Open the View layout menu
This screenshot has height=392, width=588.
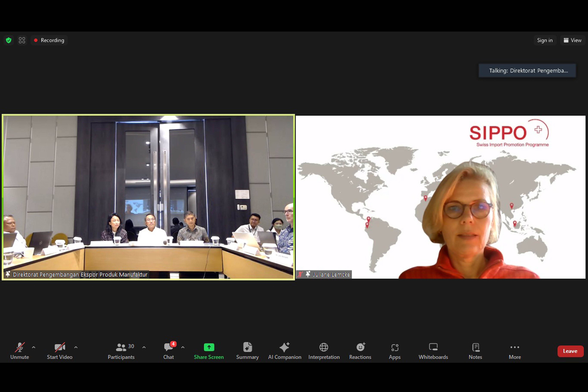tap(573, 40)
